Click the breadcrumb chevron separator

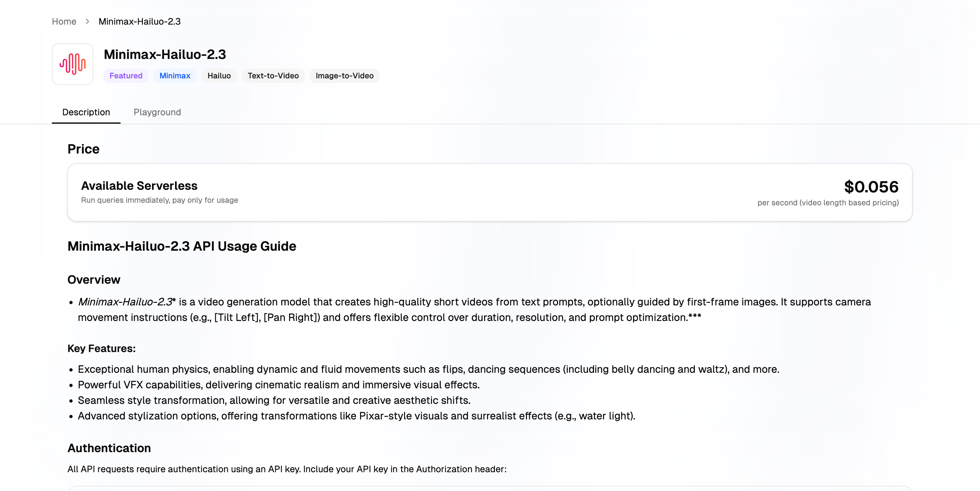coord(87,21)
